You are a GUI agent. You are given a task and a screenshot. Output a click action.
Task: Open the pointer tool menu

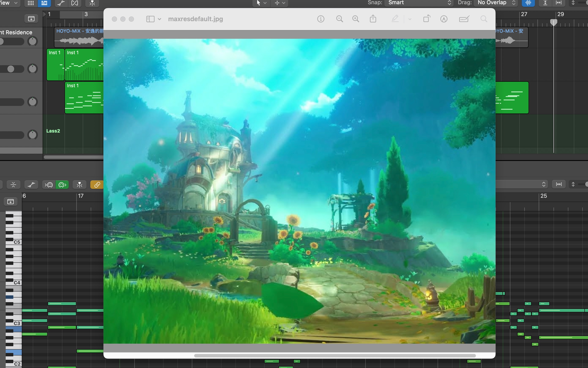(261, 3)
